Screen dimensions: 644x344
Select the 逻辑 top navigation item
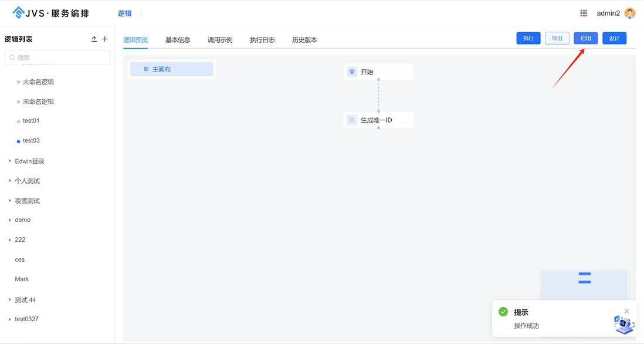click(125, 14)
